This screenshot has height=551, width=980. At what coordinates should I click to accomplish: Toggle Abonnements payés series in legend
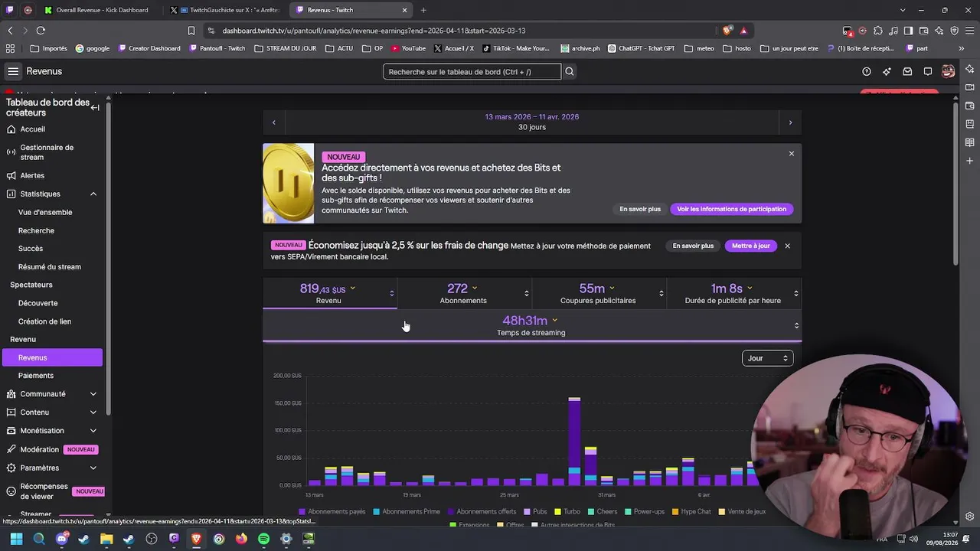(x=332, y=511)
